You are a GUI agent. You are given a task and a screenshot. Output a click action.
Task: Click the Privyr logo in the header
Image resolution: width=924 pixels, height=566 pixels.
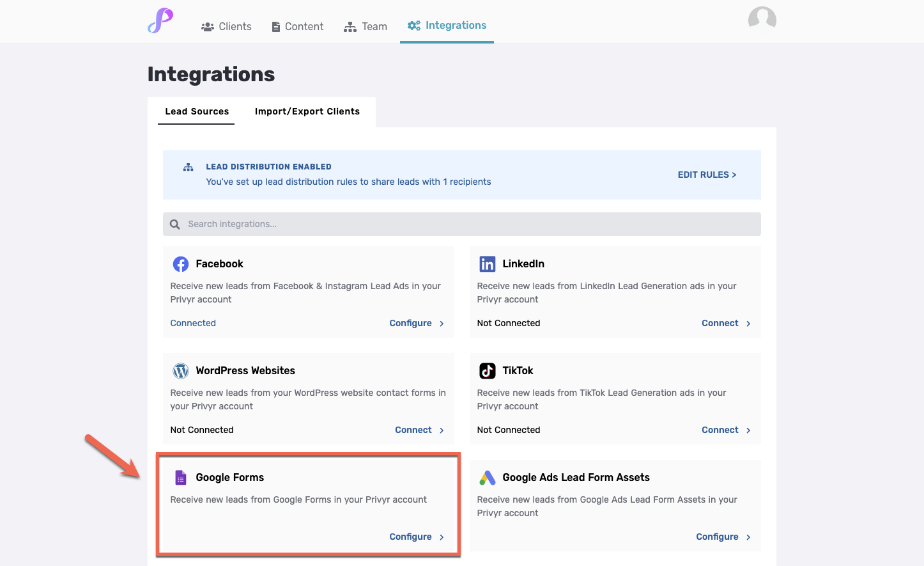(x=159, y=21)
